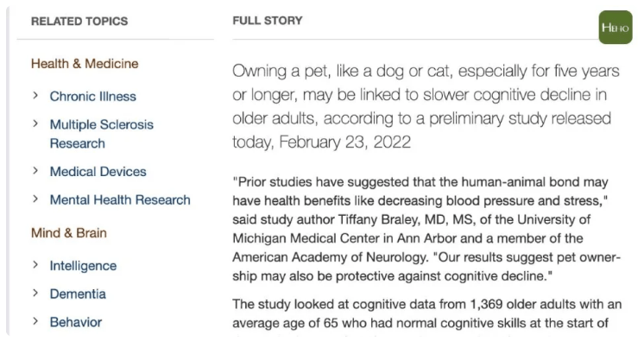The height and width of the screenshot is (341, 644).
Task: Click chevron beside Chronic Illness
Action: (x=35, y=96)
